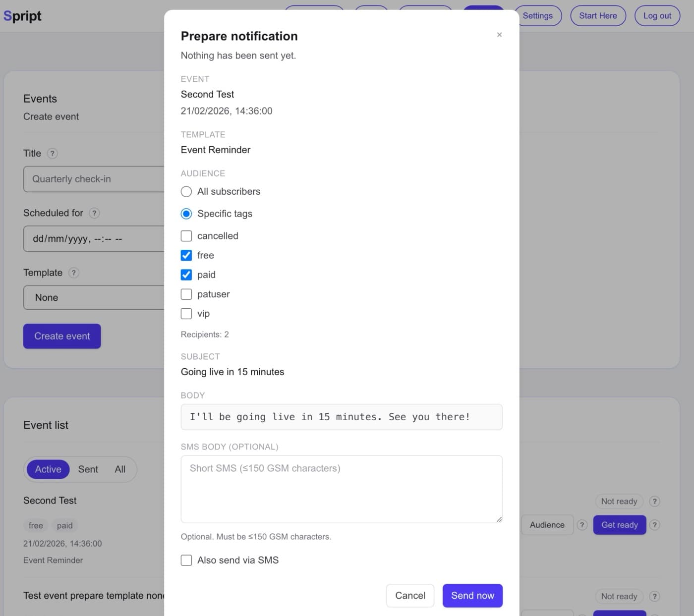
Task: Click the help icon beside Scheduled for
Action: pyautogui.click(x=94, y=213)
